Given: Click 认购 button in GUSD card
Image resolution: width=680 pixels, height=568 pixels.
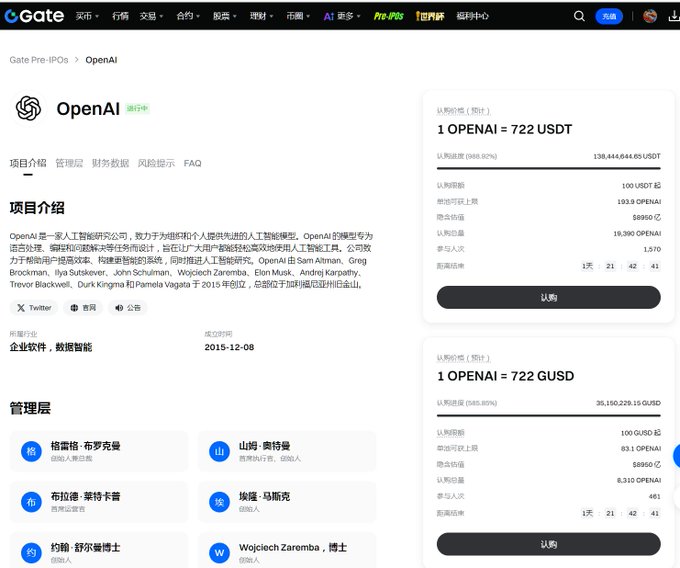Looking at the screenshot, I should pos(549,544).
